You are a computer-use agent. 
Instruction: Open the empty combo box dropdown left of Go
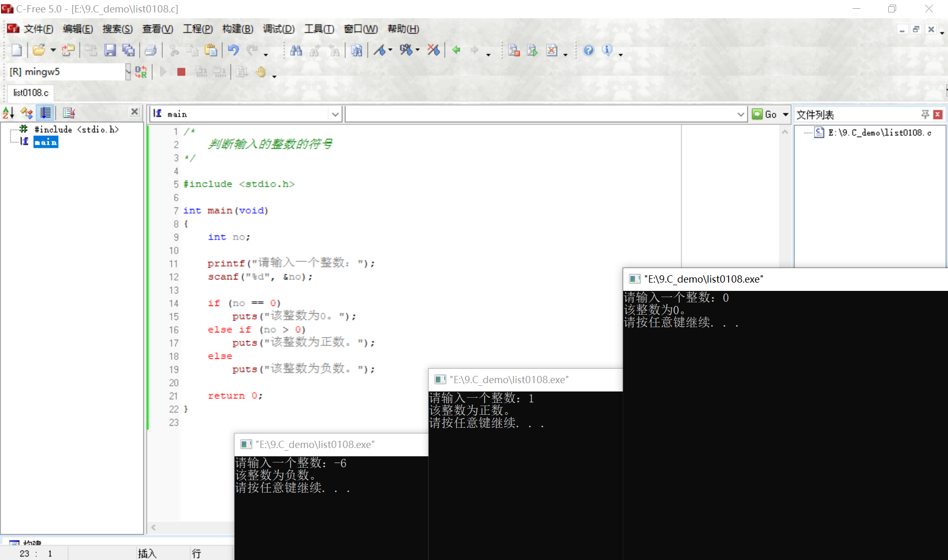741,114
